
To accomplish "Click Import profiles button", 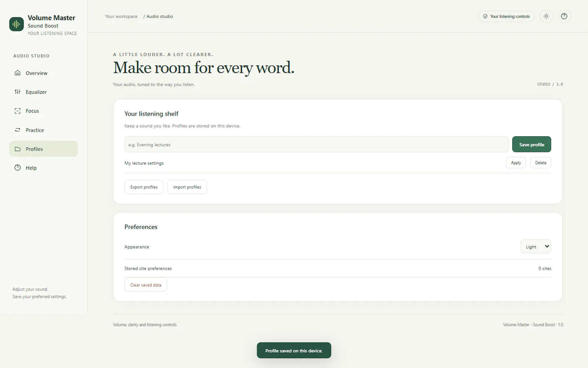I will [x=187, y=187].
